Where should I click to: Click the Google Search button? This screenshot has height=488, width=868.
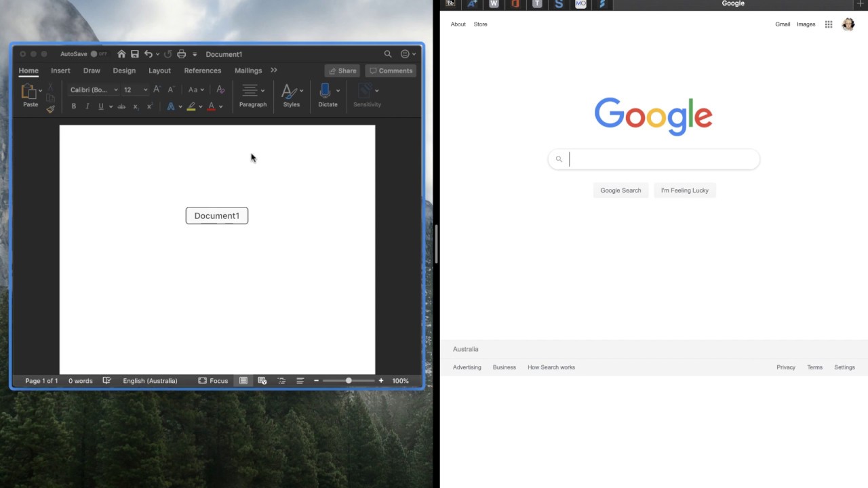tap(620, 190)
